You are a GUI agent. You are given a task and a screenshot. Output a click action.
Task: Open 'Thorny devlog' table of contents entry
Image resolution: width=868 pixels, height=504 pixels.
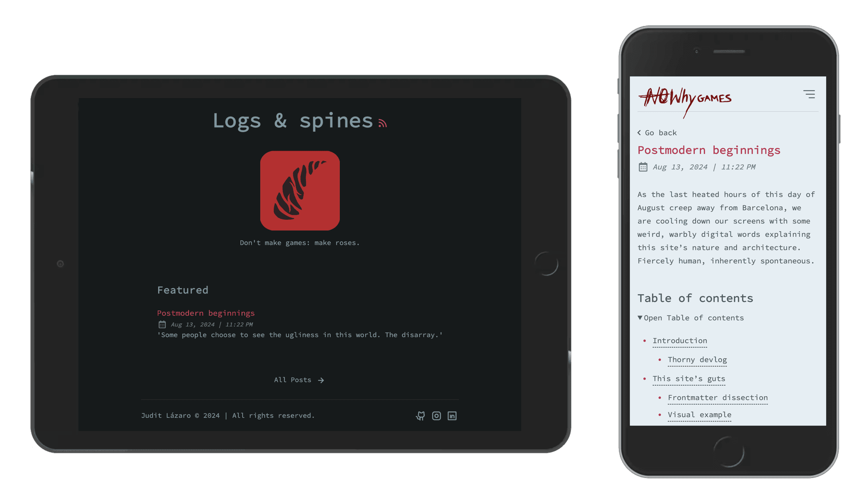(697, 359)
